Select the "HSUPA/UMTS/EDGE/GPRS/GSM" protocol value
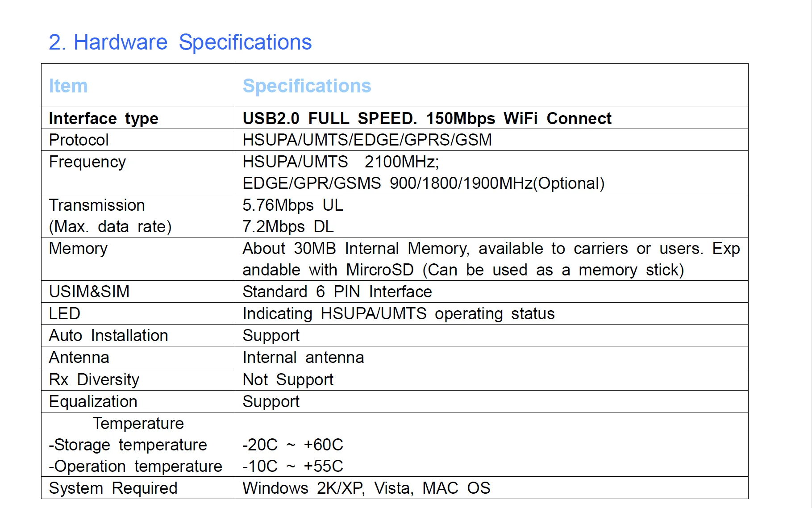Image resolution: width=812 pixels, height=508 pixels. (x=367, y=140)
